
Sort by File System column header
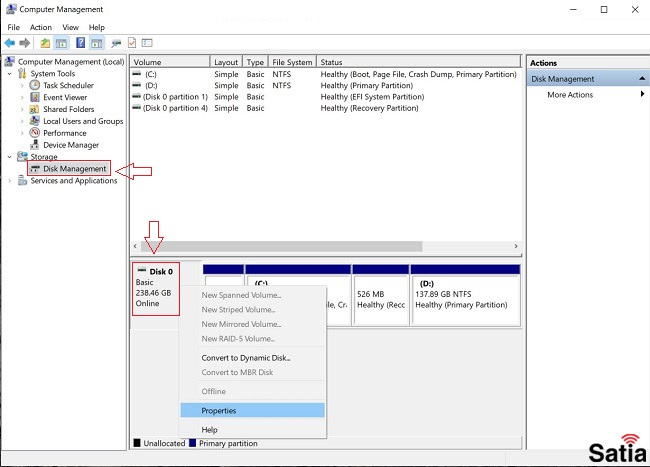[x=292, y=62]
